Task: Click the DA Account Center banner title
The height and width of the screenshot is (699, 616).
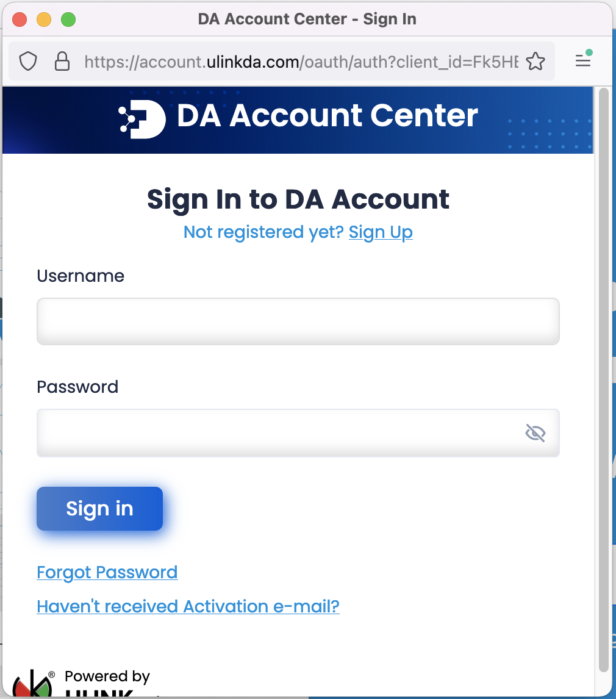Action: (327, 116)
